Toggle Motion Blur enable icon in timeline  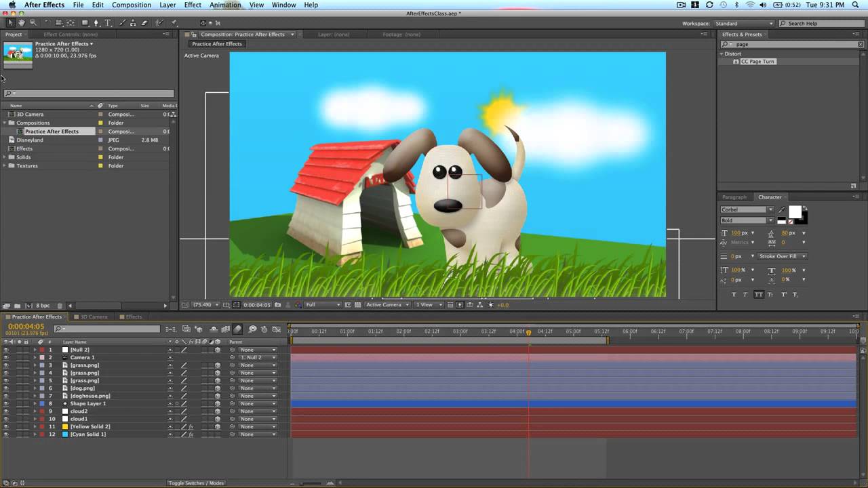point(237,329)
